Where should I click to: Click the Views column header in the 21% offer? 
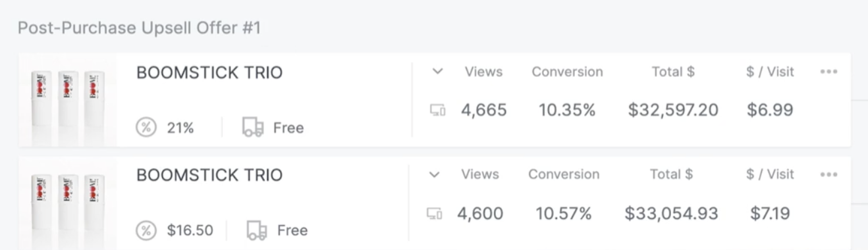click(x=483, y=72)
